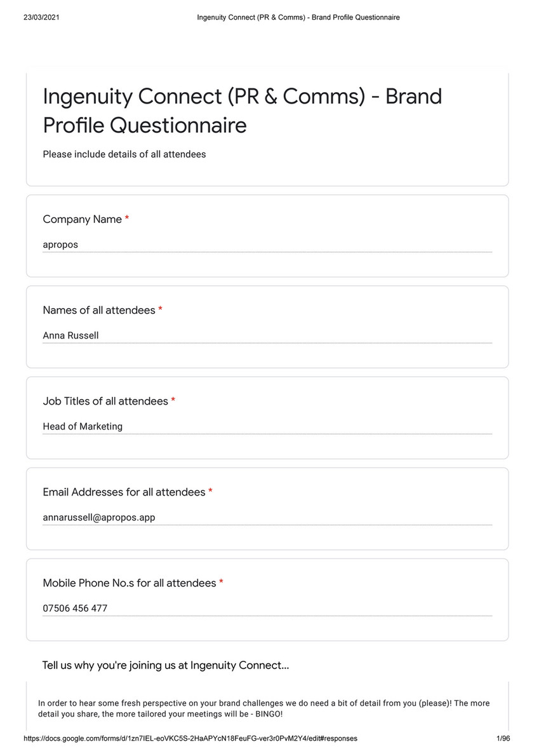Click the Names of all attendees label

(98, 310)
